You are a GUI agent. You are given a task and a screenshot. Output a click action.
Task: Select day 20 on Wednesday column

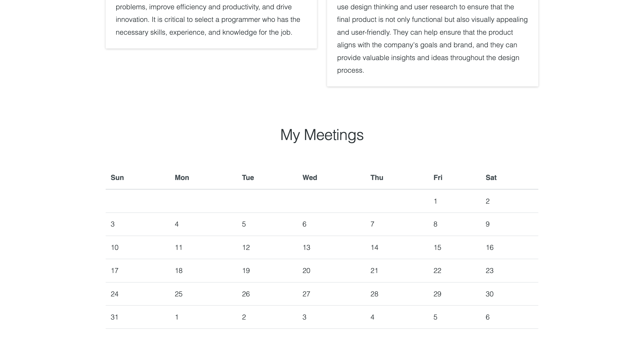pos(306,271)
